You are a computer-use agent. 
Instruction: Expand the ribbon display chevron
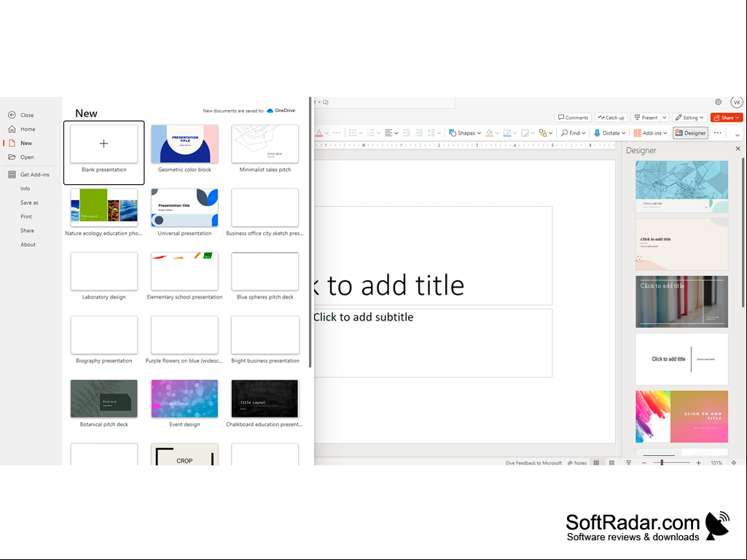(737, 135)
